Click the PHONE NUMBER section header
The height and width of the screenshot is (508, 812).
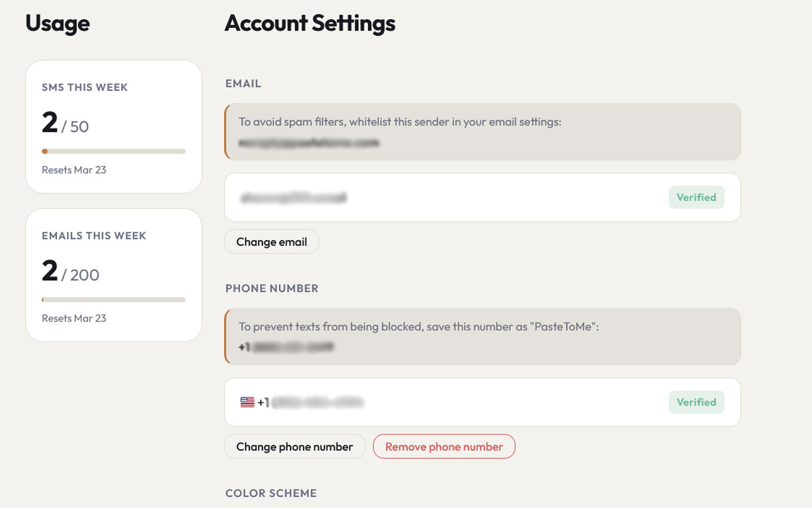tap(272, 288)
